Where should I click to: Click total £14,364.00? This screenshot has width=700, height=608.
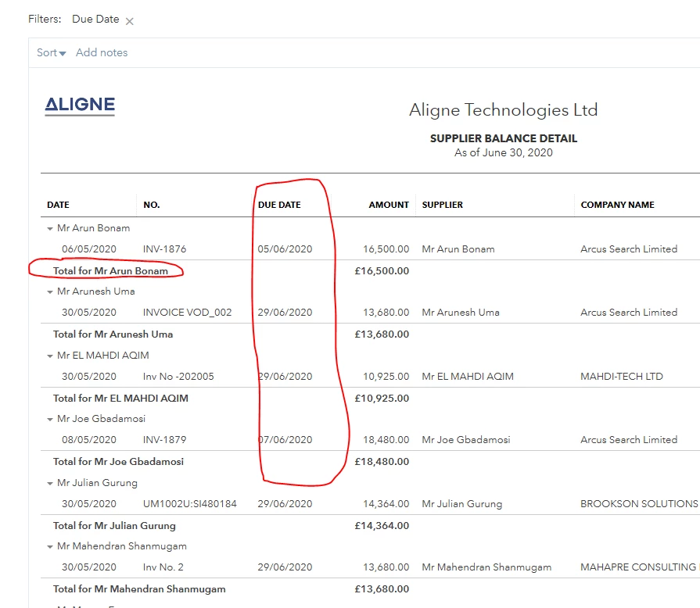[x=382, y=525]
